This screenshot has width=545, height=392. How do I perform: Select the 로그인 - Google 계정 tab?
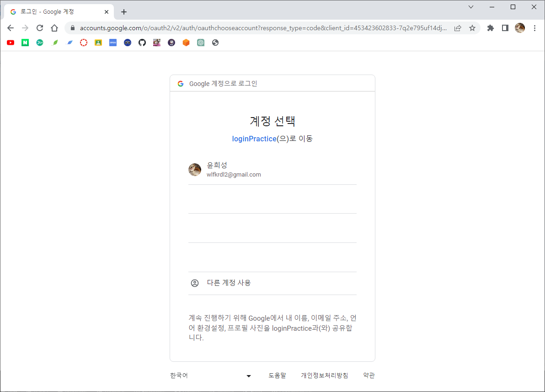pyautogui.click(x=59, y=12)
